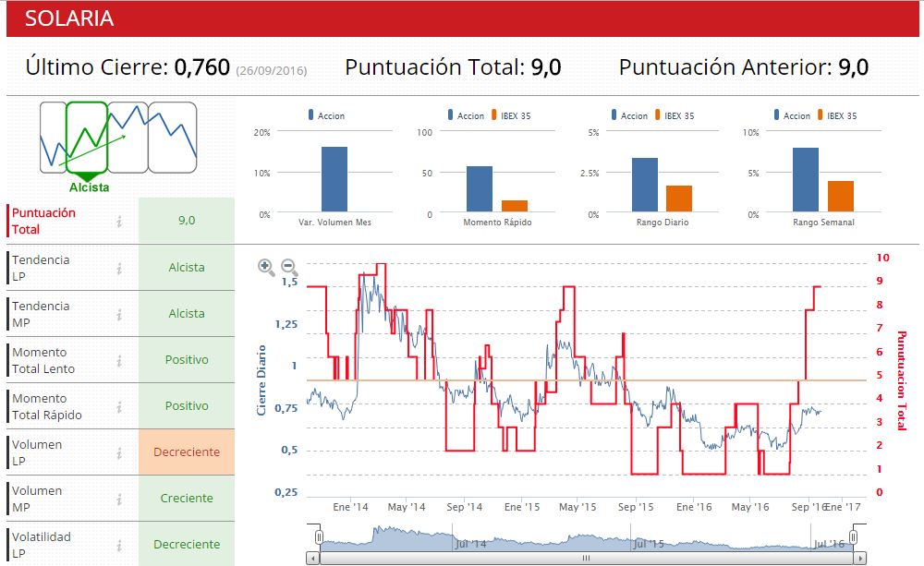
Task: Click orange IBEX bar in Momento Rápido chart
Action: point(515,206)
